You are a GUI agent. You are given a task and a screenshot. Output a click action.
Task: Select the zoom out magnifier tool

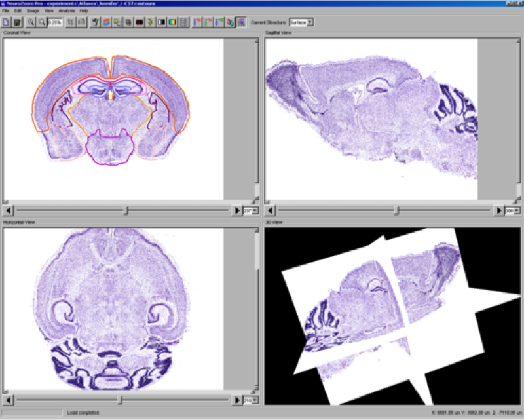[x=41, y=22]
